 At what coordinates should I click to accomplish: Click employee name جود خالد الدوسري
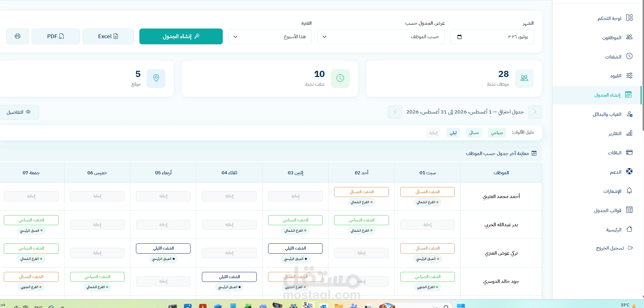tap(501, 281)
